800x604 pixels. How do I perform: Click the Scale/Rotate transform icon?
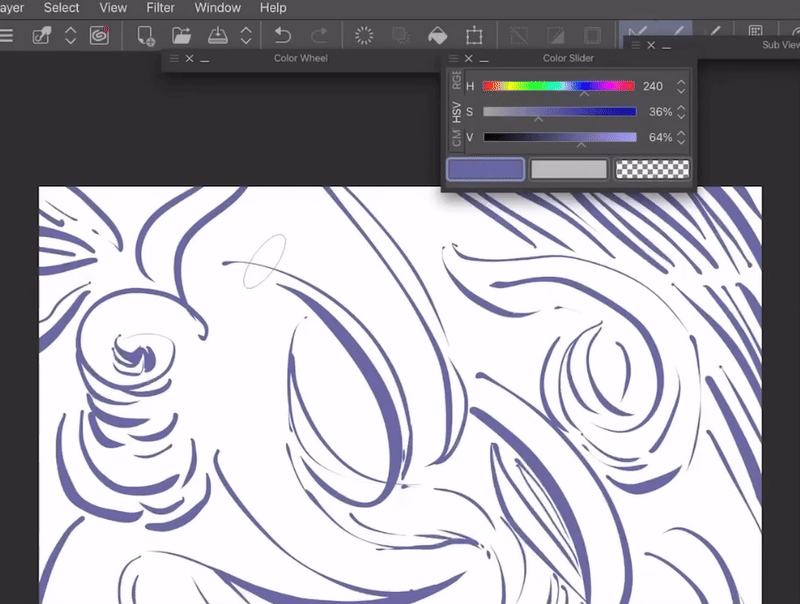(474, 36)
